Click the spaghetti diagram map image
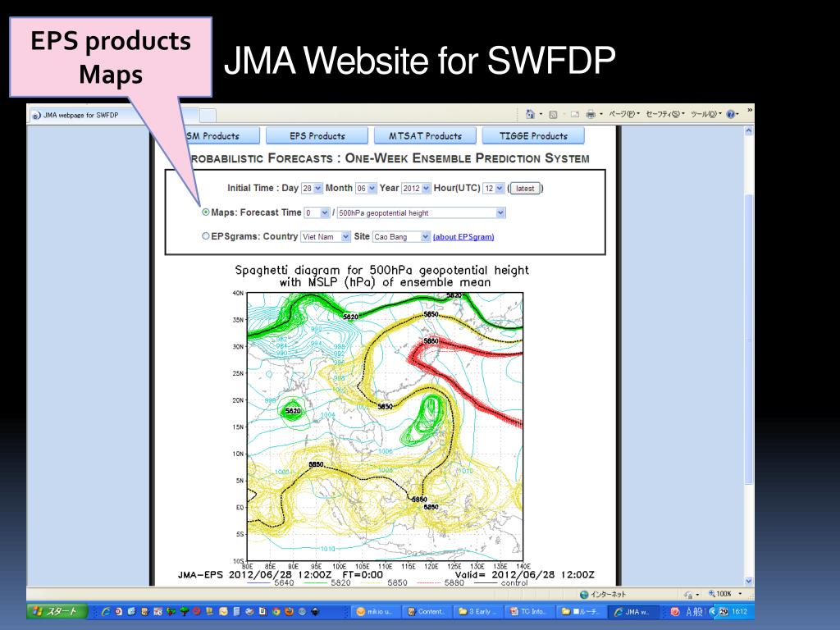Image resolution: width=840 pixels, height=630 pixels. pos(385,427)
